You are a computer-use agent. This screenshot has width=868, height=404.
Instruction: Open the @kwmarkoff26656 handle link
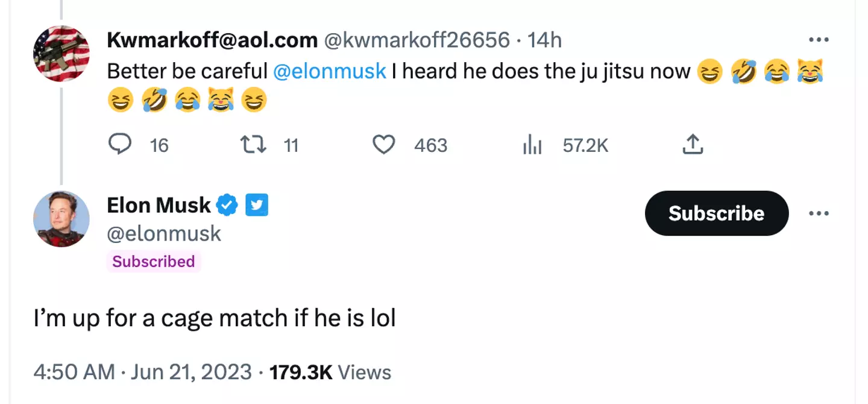coord(417,40)
